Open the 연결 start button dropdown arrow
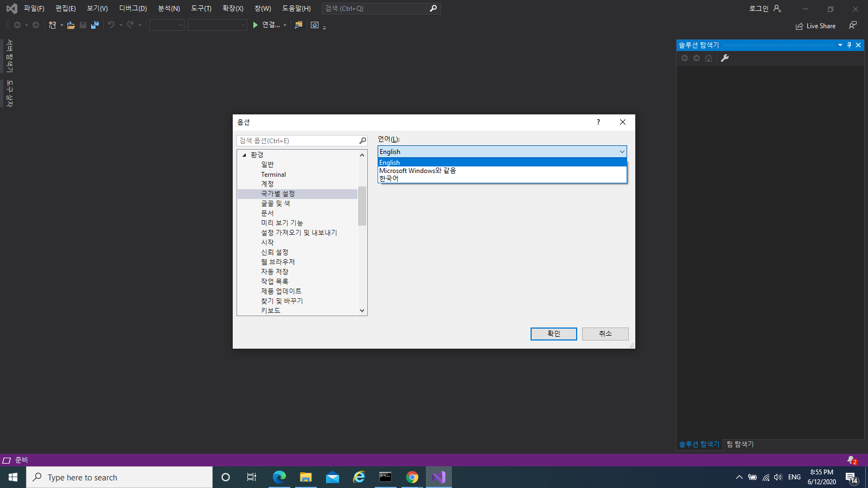The image size is (868, 488). tap(285, 25)
